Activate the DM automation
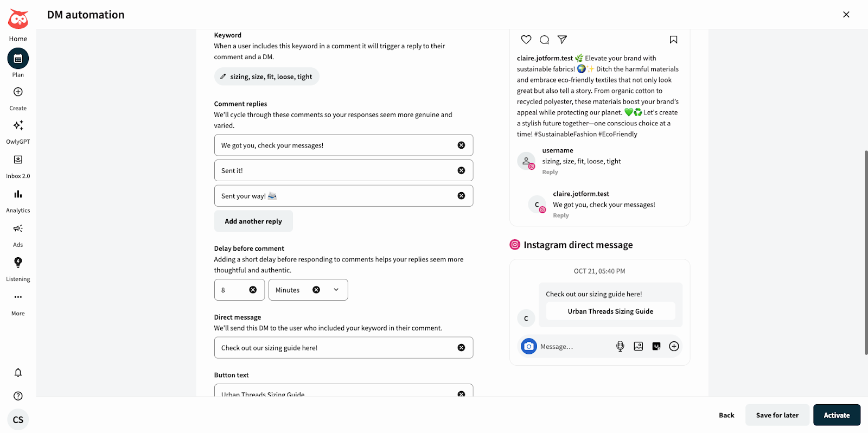 point(836,415)
